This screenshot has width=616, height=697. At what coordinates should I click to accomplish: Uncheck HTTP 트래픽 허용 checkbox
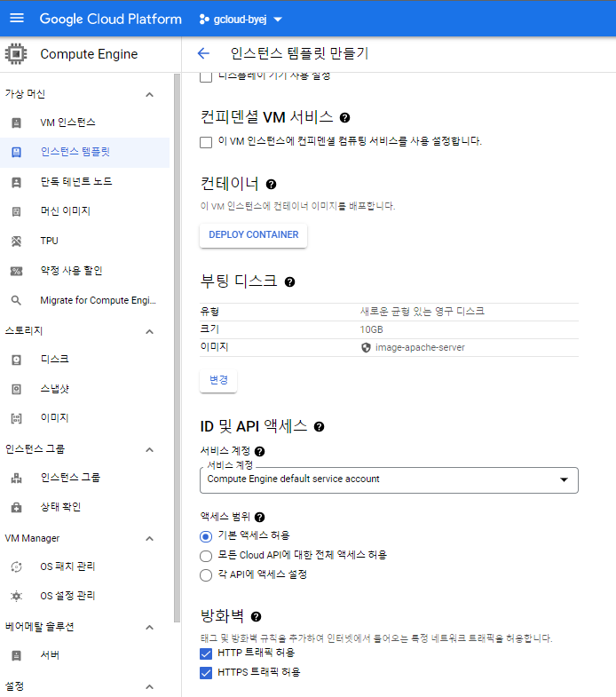click(x=206, y=653)
